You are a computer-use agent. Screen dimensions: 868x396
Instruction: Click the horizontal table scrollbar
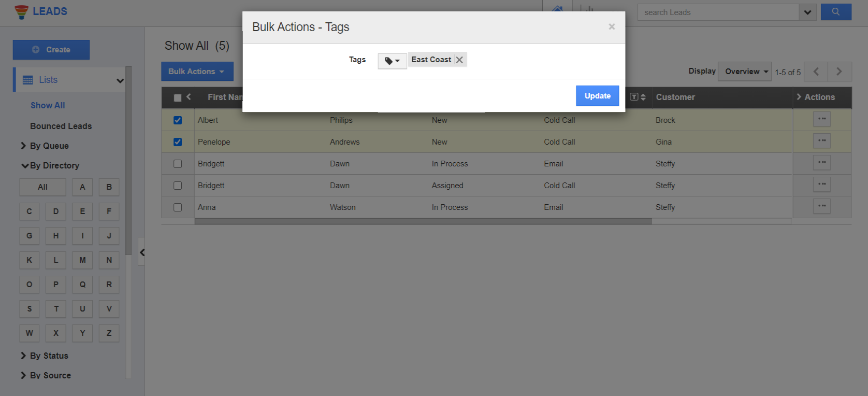[x=423, y=221]
